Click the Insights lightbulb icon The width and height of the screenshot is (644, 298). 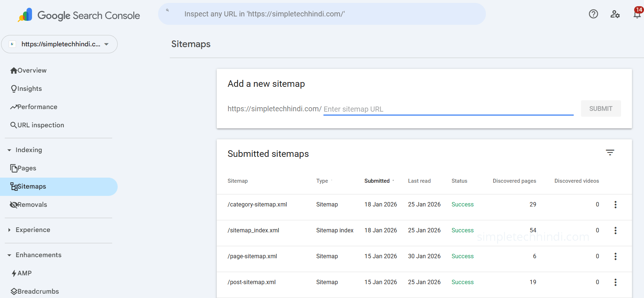(x=14, y=89)
